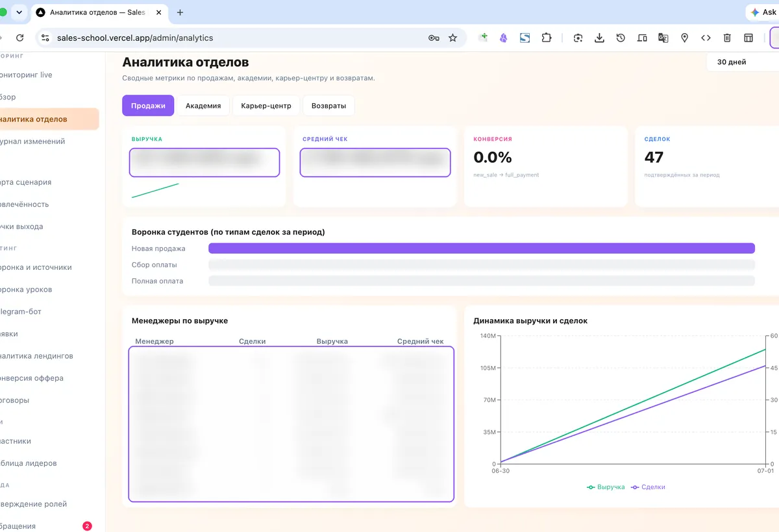Click the Translate page icon
The height and width of the screenshot is (532, 779).
[663, 38]
